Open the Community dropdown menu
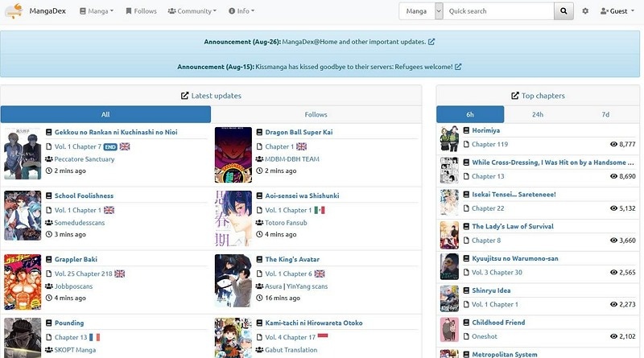Image resolution: width=644 pixels, height=358 pixels. pos(192,11)
